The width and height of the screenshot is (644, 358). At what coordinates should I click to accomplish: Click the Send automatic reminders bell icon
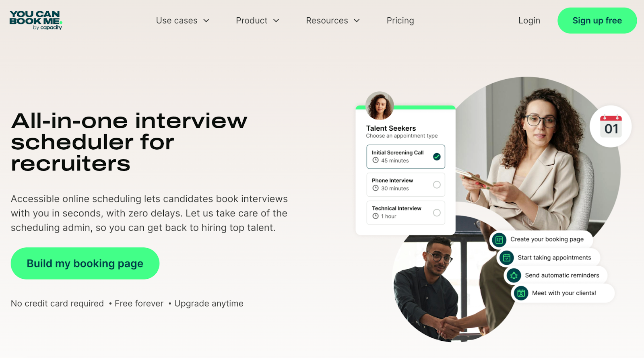(514, 276)
